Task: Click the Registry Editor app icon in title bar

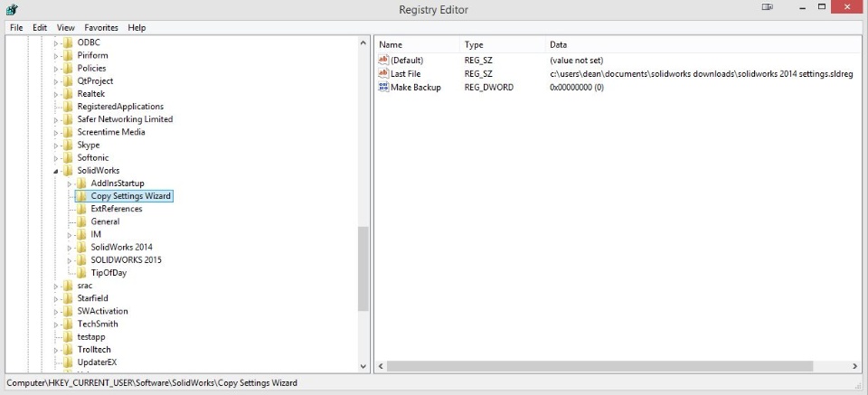Action: [12, 9]
